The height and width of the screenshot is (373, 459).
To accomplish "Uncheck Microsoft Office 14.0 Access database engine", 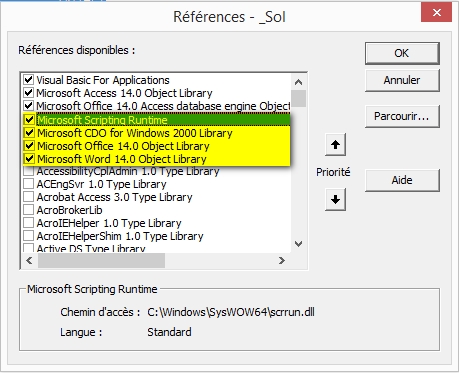I will click(28, 106).
